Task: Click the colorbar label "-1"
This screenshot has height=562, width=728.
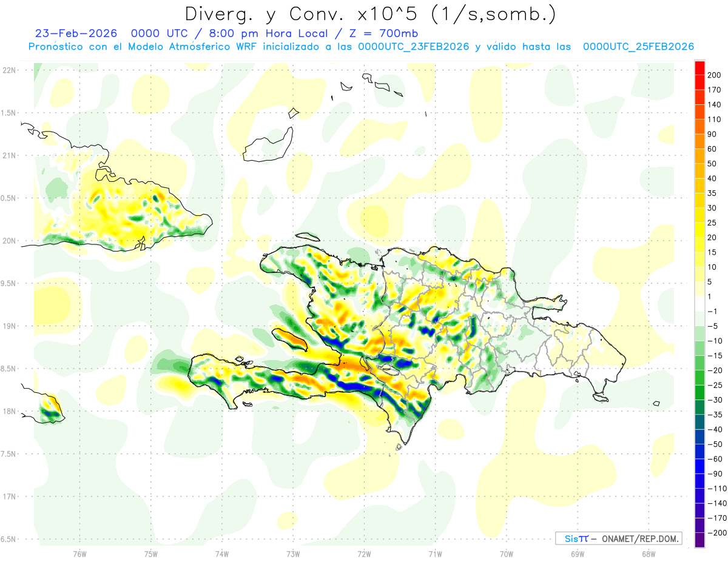Action: [713, 312]
